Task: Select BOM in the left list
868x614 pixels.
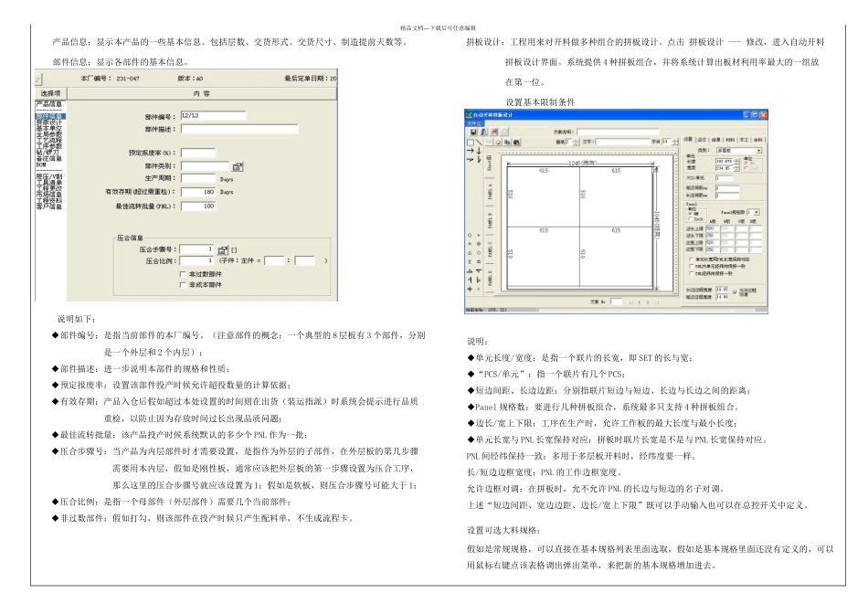Action: tap(42, 165)
